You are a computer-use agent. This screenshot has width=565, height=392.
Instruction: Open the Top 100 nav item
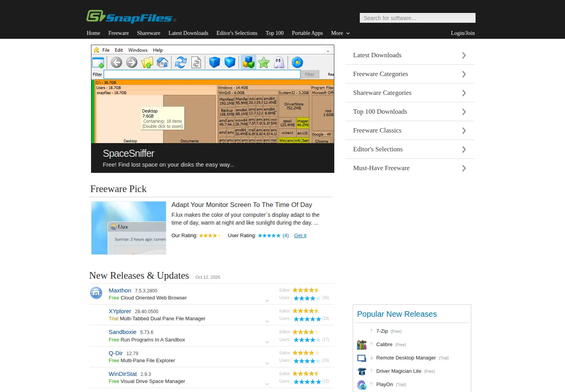(275, 33)
